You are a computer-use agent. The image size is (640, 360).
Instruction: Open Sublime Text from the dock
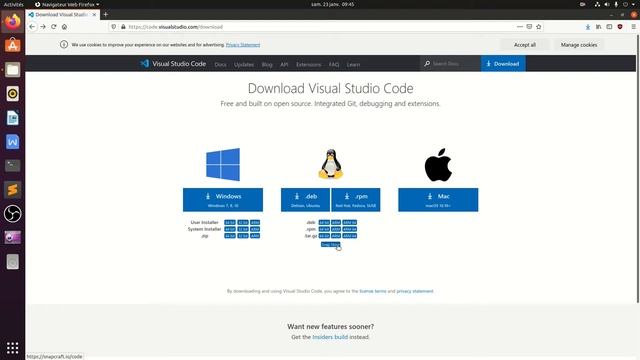click(13, 189)
